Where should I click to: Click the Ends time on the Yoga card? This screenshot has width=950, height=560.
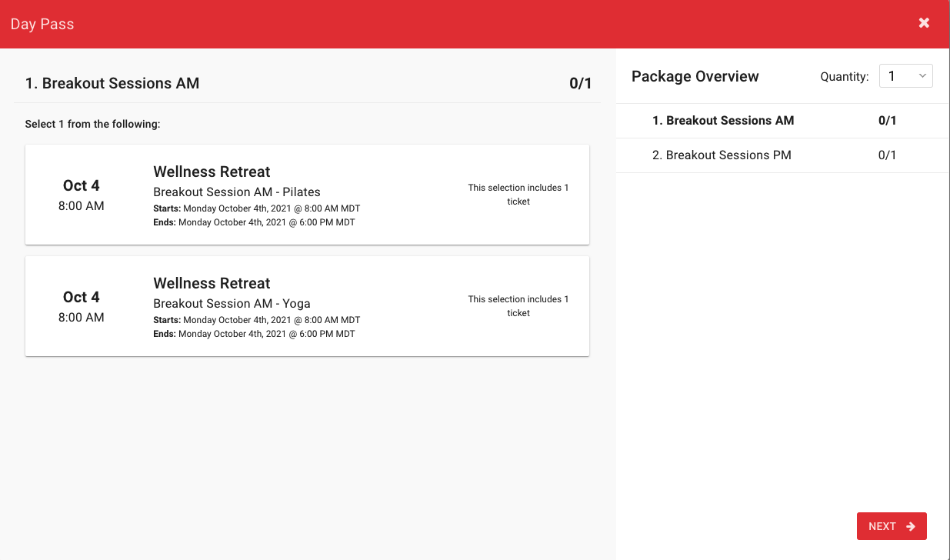click(255, 334)
